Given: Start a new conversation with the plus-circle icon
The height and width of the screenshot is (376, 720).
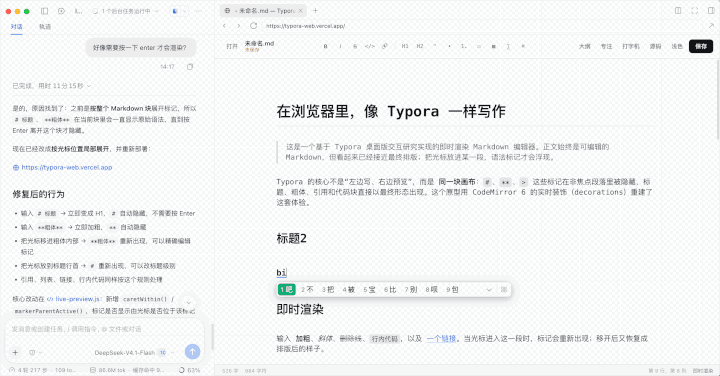Looking at the screenshot, I should tap(61, 11).
